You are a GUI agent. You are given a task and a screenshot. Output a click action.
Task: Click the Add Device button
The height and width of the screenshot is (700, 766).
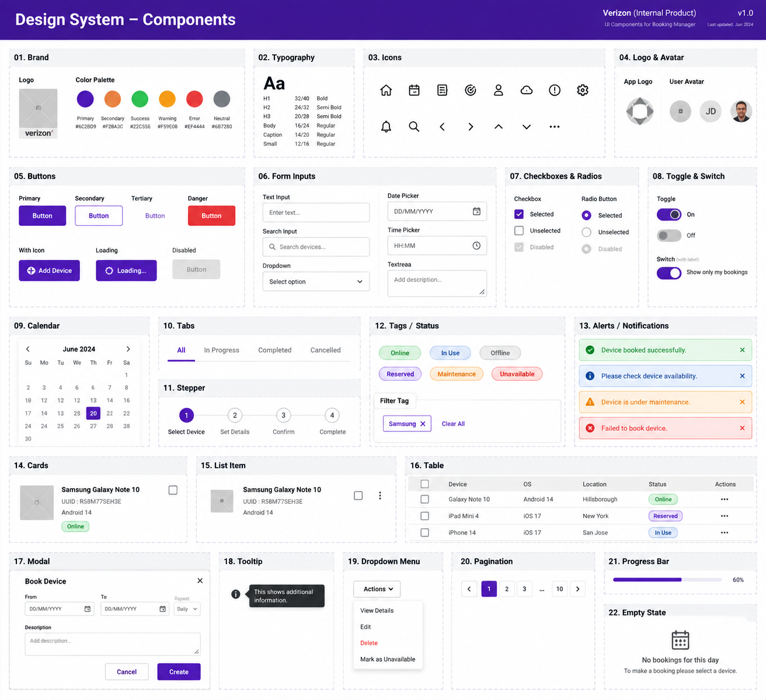[50, 270]
